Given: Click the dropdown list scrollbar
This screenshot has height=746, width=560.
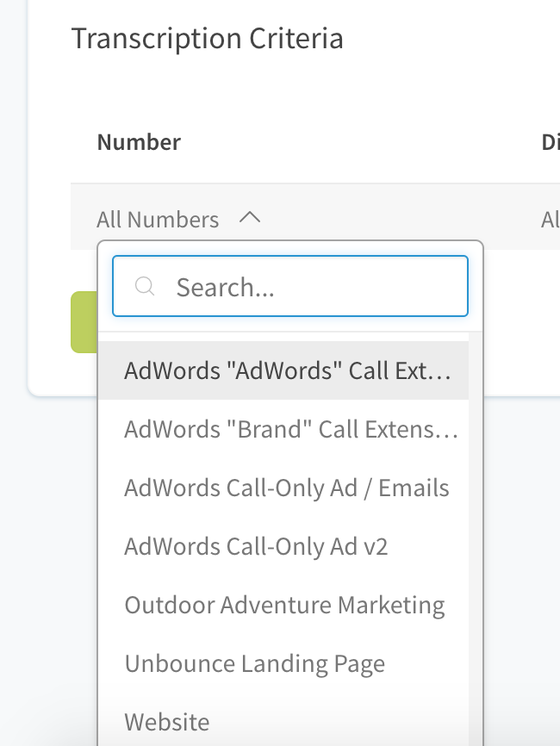Looking at the screenshot, I should (476, 539).
